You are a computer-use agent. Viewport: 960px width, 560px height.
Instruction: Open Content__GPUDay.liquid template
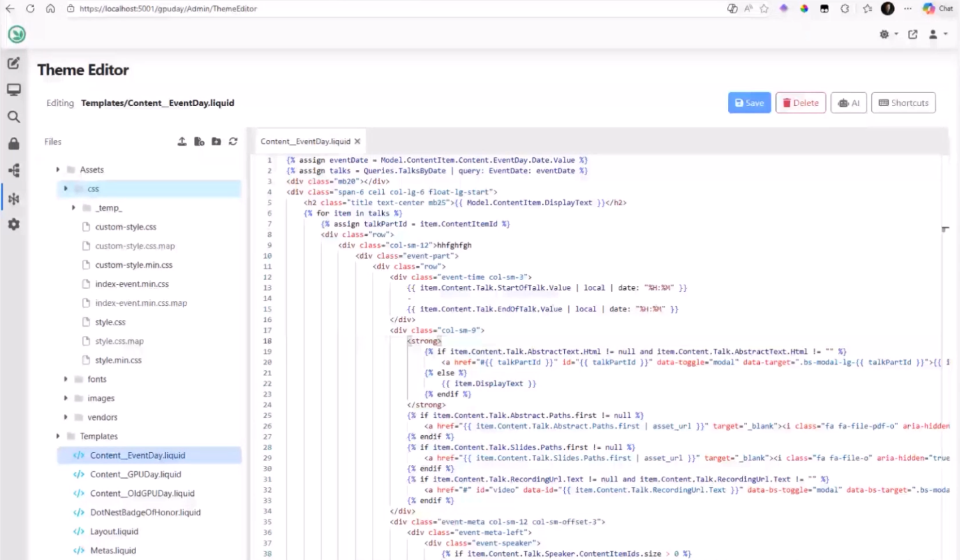tap(136, 475)
